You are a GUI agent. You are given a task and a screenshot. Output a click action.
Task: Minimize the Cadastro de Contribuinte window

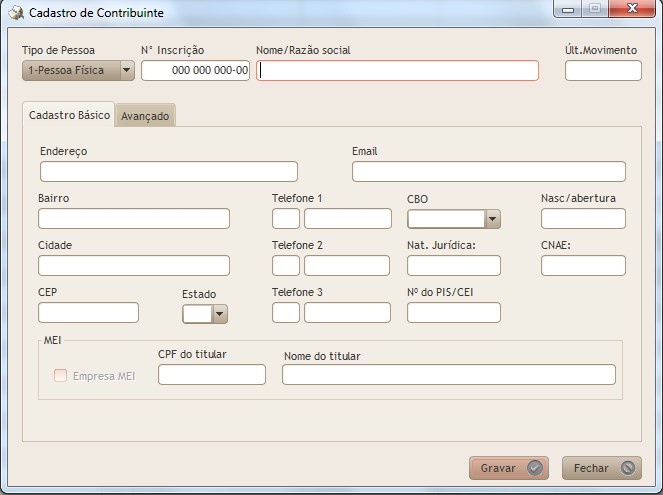pyautogui.click(x=569, y=10)
